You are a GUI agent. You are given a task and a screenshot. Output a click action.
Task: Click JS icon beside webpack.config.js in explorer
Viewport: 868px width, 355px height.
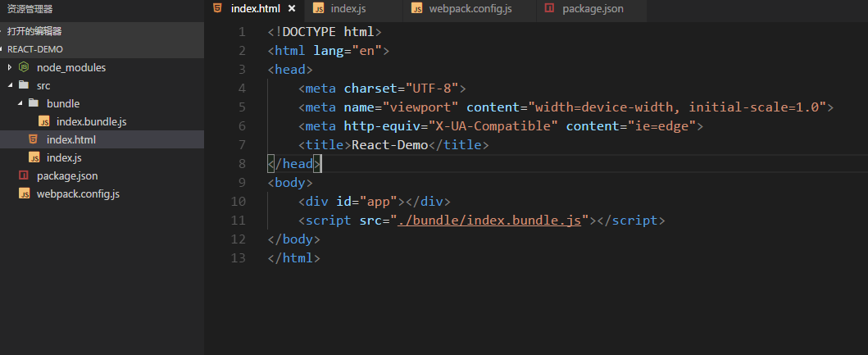click(x=24, y=193)
